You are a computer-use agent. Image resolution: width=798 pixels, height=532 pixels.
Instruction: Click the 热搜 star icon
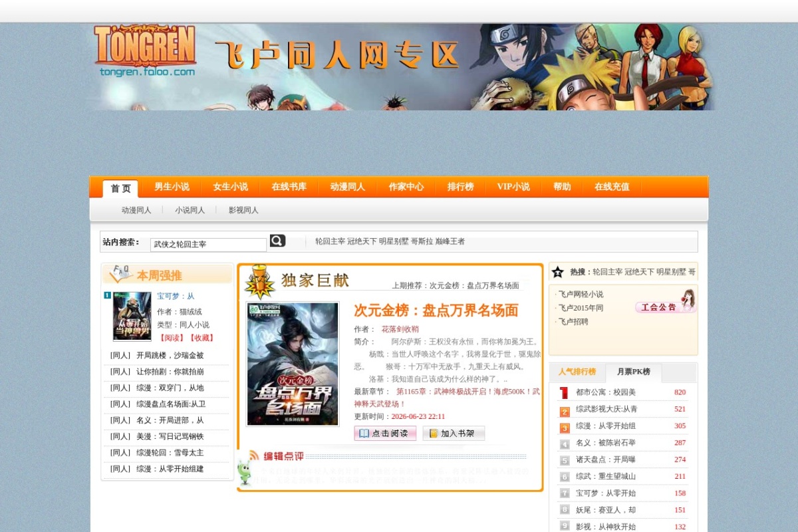[557, 272]
